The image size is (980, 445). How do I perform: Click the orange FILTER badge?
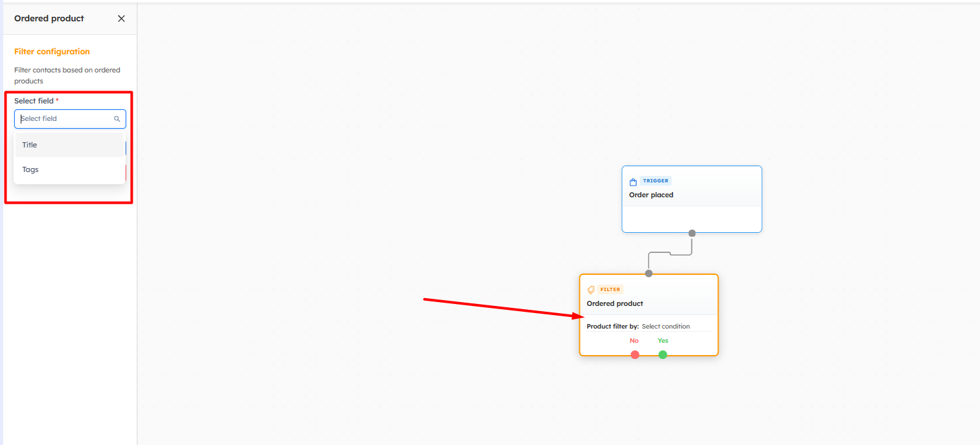(610, 290)
